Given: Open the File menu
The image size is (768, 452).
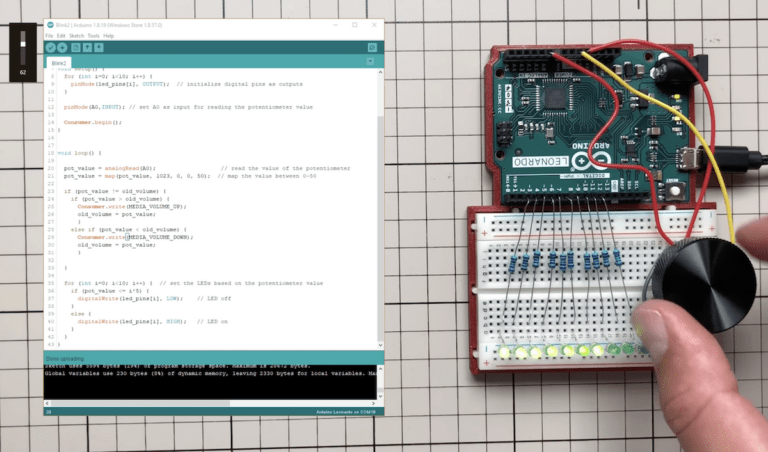Looking at the screenshot, I should [x=49, y=35].
